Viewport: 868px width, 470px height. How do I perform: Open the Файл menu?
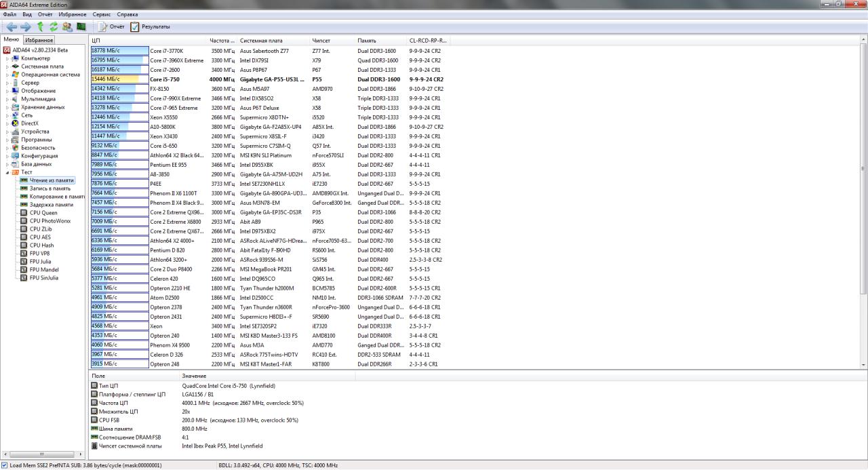coord(9,14)
